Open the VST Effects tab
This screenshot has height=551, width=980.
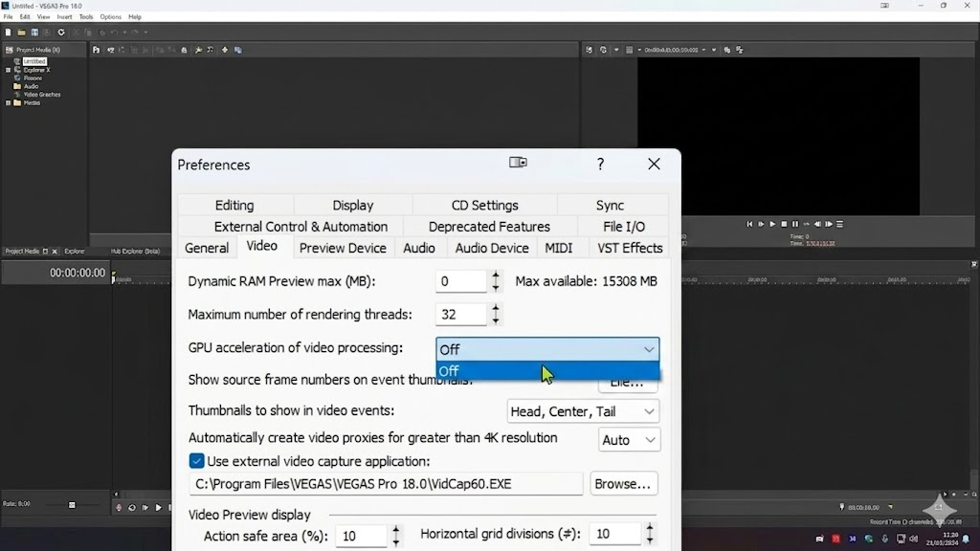point(630,248)
